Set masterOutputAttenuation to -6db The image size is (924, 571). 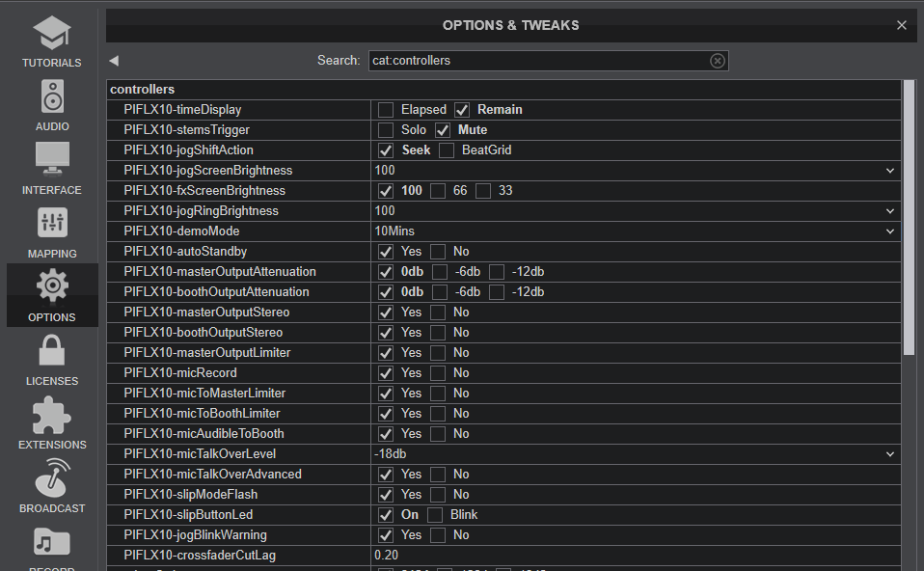(440, 272)
